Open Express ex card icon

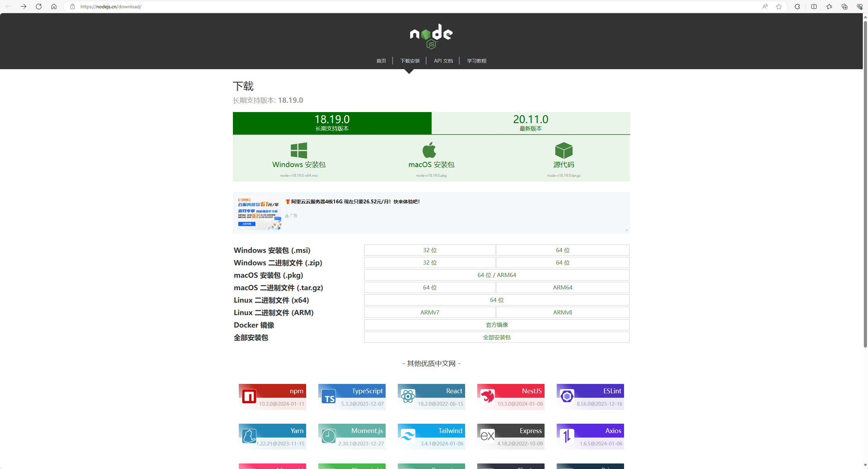(x=488, y=436)
